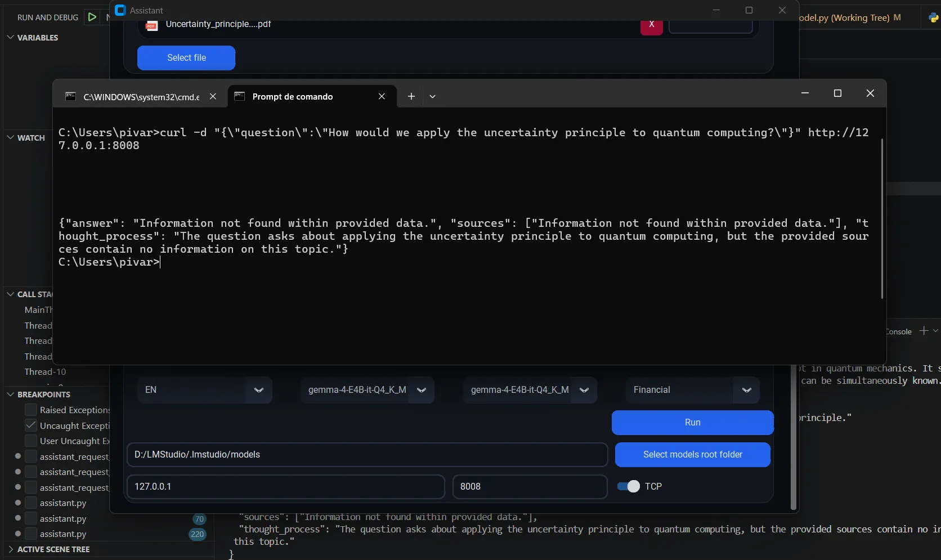Toggle the TCP switch

(x=628, y=486)
